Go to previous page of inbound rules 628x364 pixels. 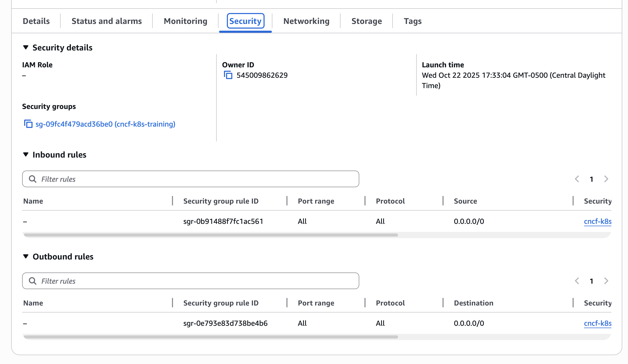[x=577, y=179]
